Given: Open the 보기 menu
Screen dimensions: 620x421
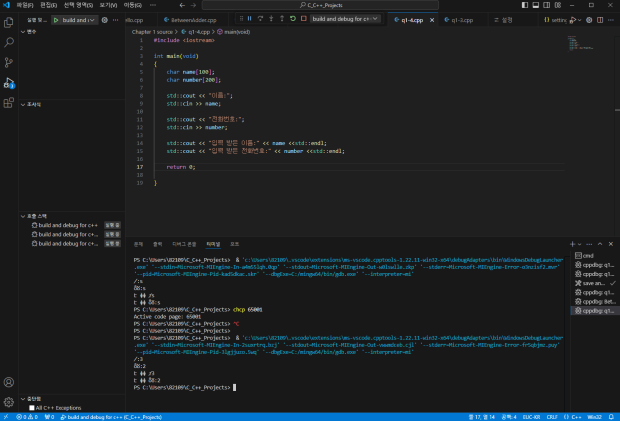Looking at the screenshot, I should click(x=108, y=5).
